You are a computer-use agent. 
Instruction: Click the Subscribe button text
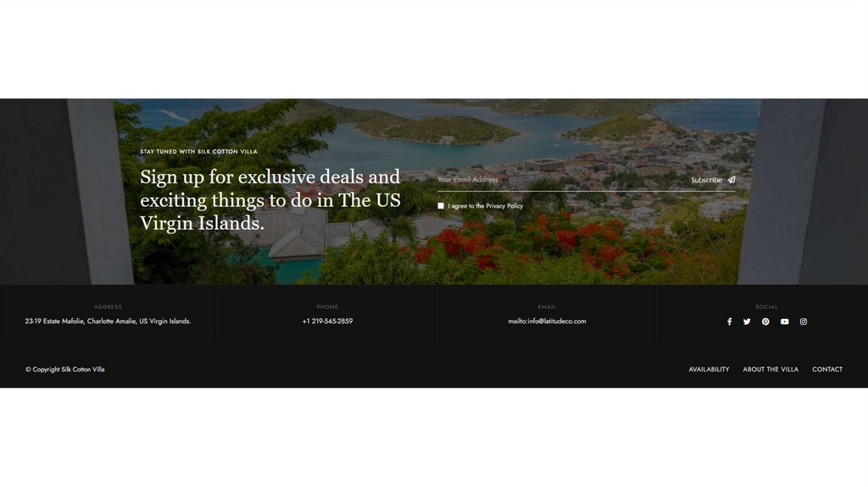pos(706,180)
